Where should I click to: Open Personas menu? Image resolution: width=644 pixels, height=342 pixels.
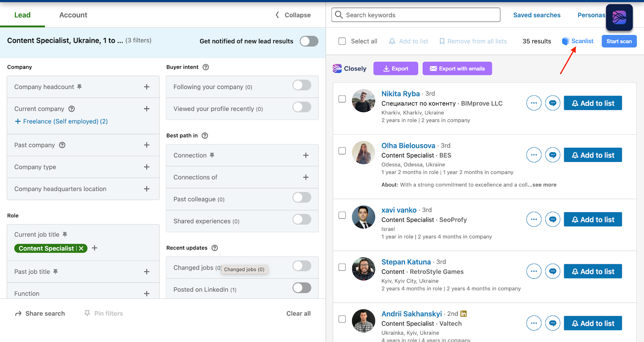point(591,15)
